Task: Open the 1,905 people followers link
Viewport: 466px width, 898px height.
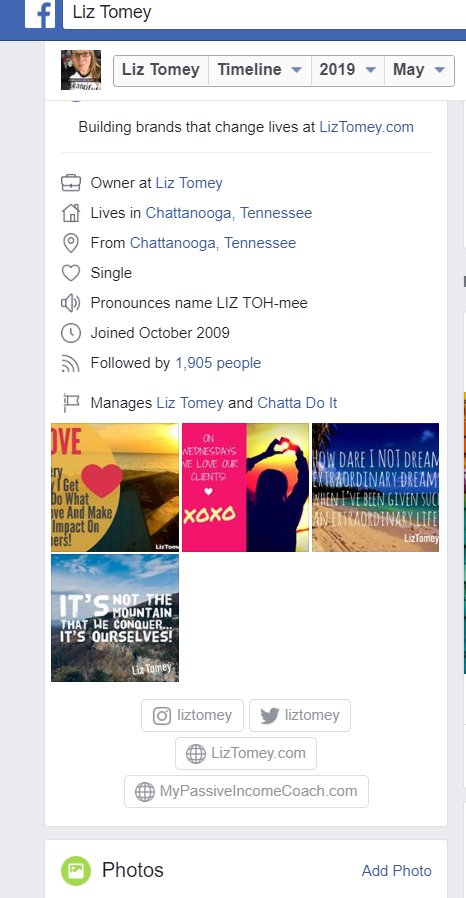Action: coord(218,363)
